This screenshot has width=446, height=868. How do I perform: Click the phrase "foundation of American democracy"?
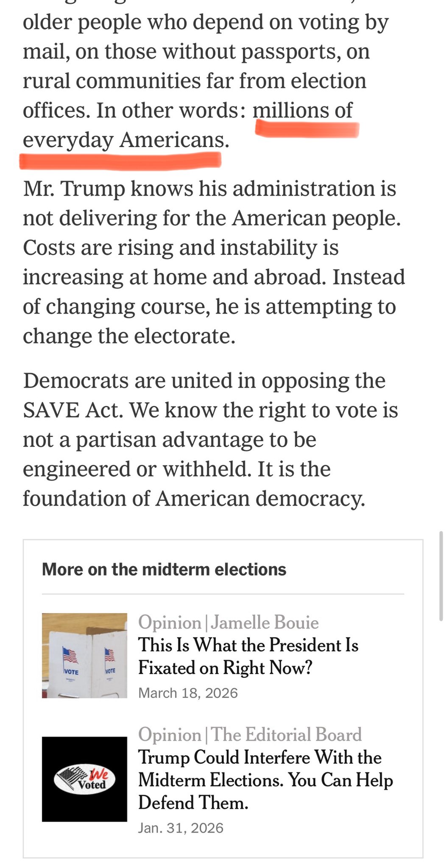(193, 498)
